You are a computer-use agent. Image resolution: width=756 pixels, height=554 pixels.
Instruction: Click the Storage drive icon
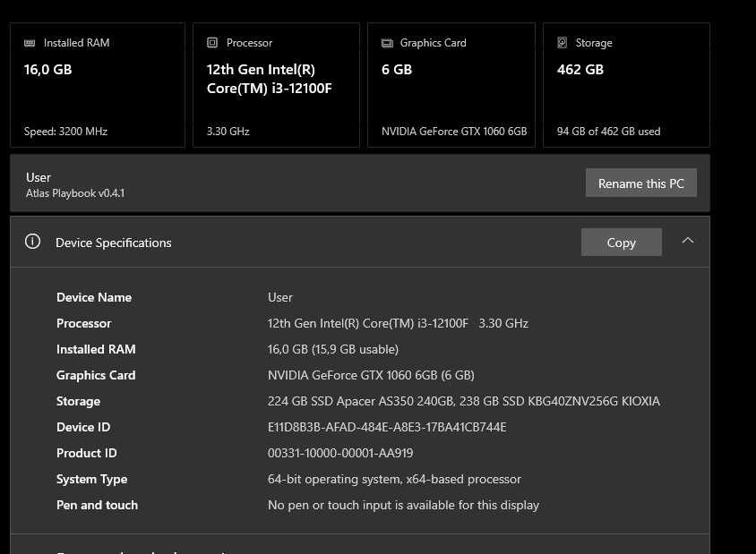pyautogui.click(x=563, y=43)
